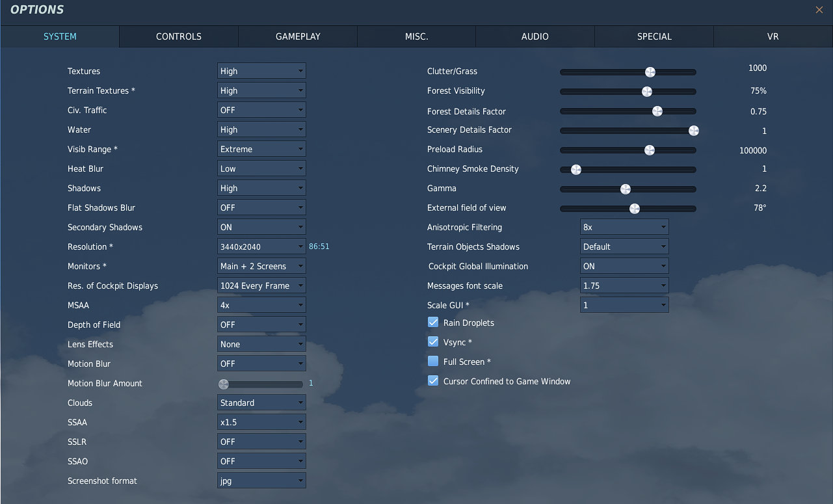Expand the Terrain Objects Shadows dropdown
The image size is (833, 504).
624,246
